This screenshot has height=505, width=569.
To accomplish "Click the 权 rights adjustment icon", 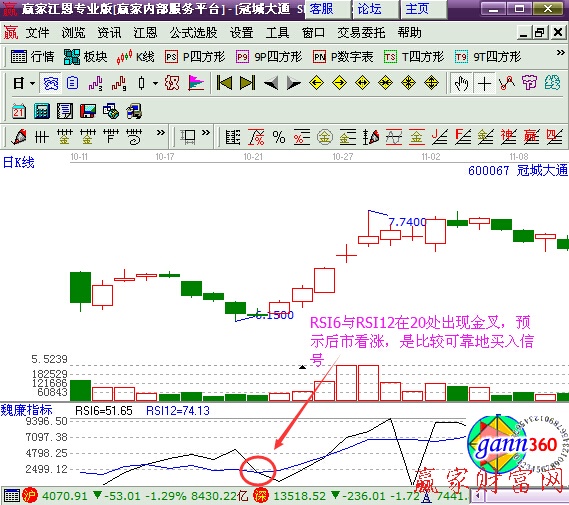I will click(172, 83).
